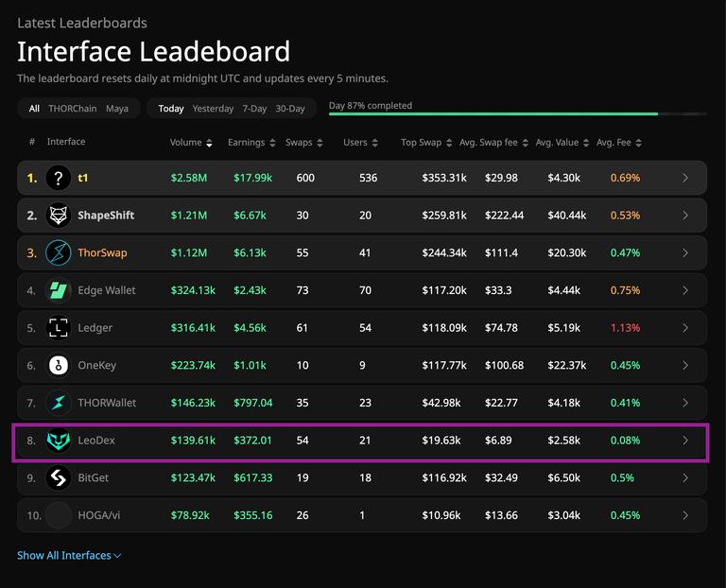Expand the BitGet row chevron
This screenshot has width=726, height=588.
pos(685,477)
